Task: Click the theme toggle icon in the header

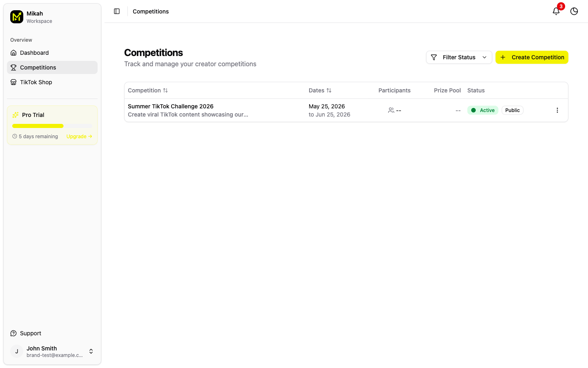Action: pyautogui.click(x=574, y=11)
